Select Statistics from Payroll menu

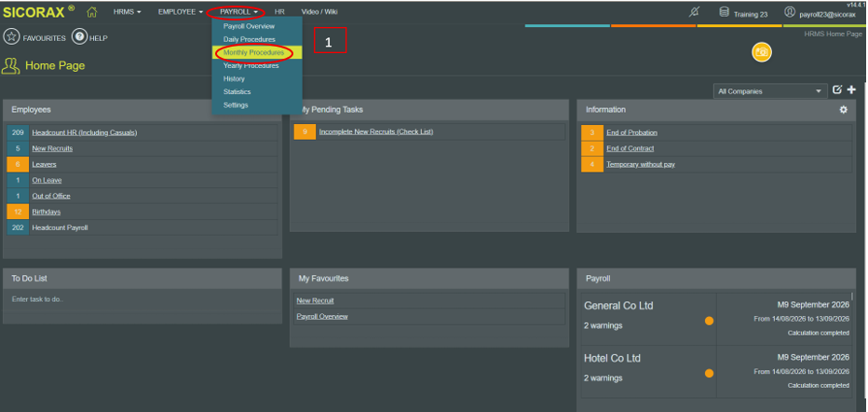237,92
